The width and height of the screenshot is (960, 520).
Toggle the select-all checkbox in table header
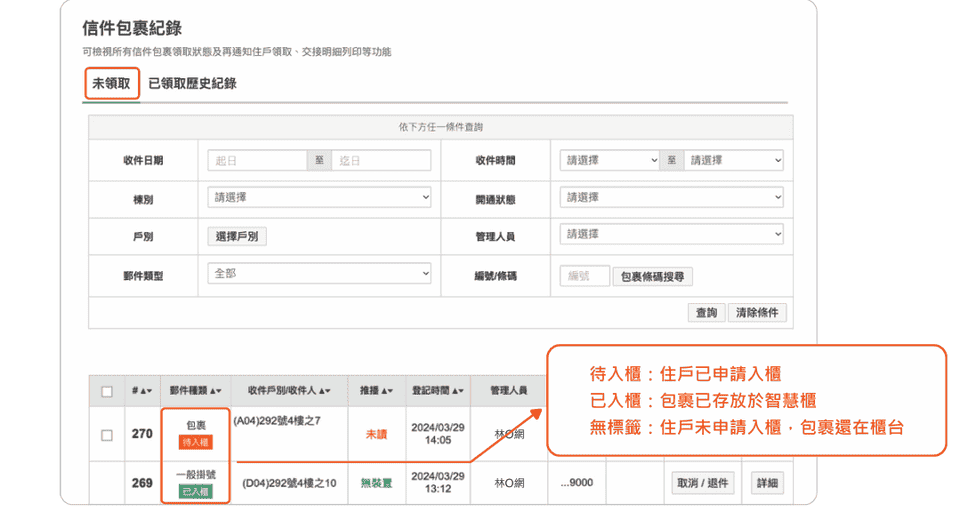[107, 392]
